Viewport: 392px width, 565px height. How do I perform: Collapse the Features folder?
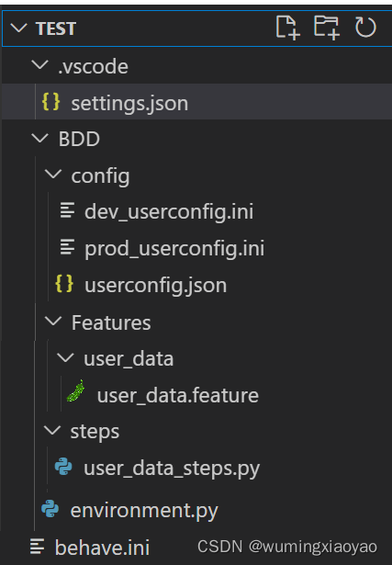click(53, 321)
